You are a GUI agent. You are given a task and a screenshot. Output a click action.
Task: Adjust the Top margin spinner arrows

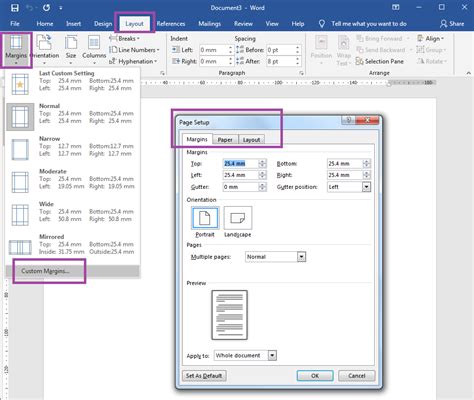(x=263, y=164)
